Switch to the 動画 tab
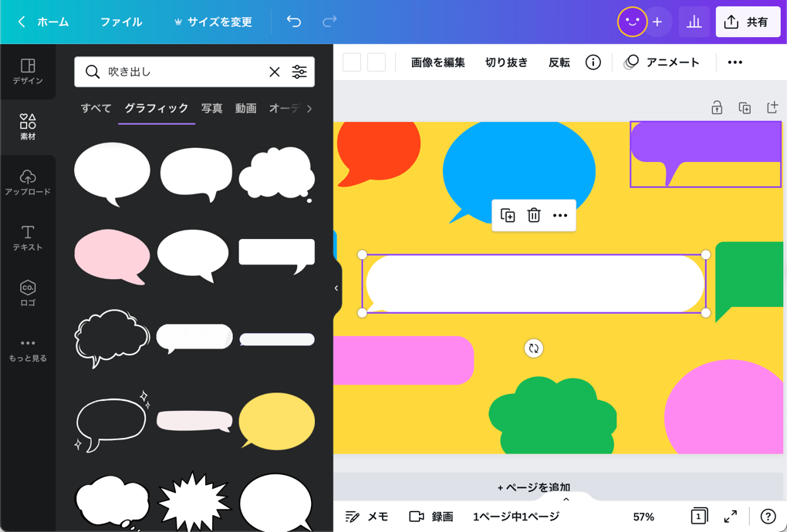Viewport: 787px width, 532px height. point(245,109)
